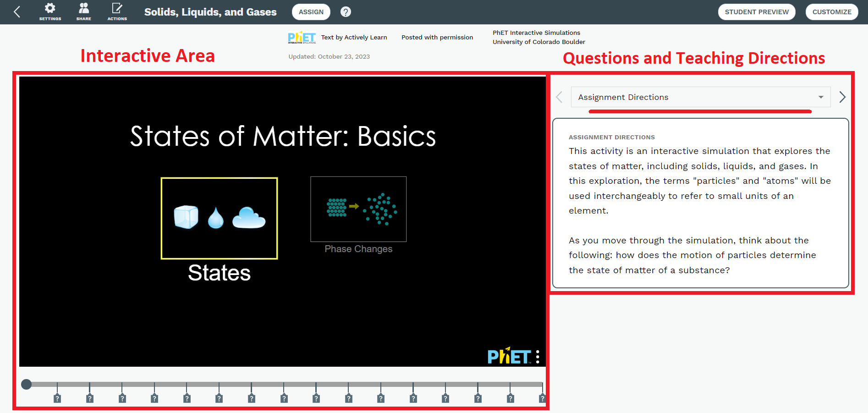
Task: Click the help question mark icon
Action: point(346,11)
